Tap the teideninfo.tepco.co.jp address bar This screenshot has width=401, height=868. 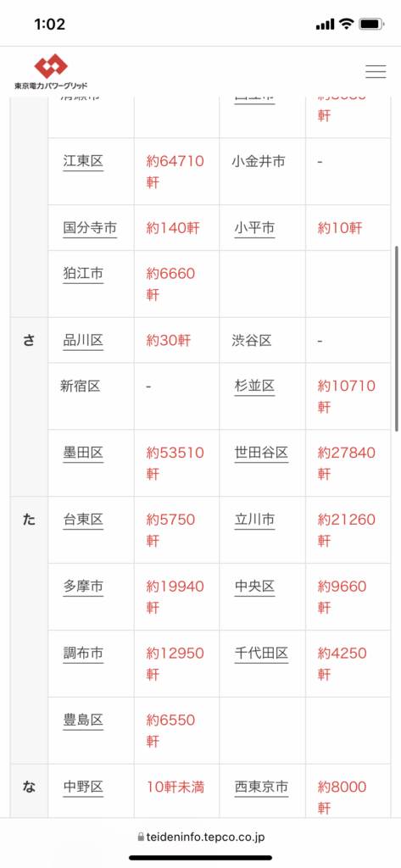(x=200, y=837)
